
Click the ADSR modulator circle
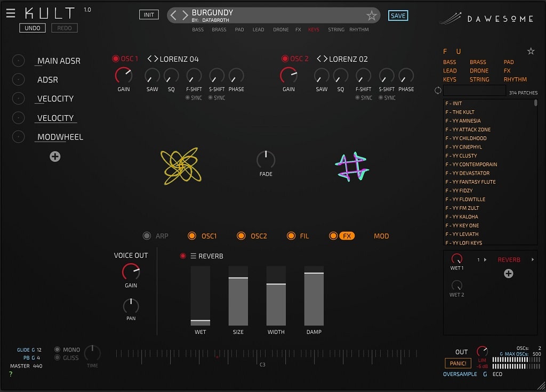click(19, 80)
